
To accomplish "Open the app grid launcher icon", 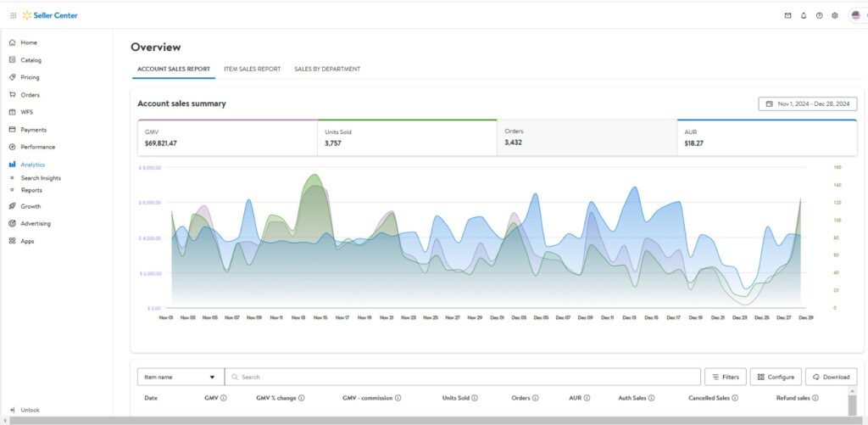I will [13, 15].
